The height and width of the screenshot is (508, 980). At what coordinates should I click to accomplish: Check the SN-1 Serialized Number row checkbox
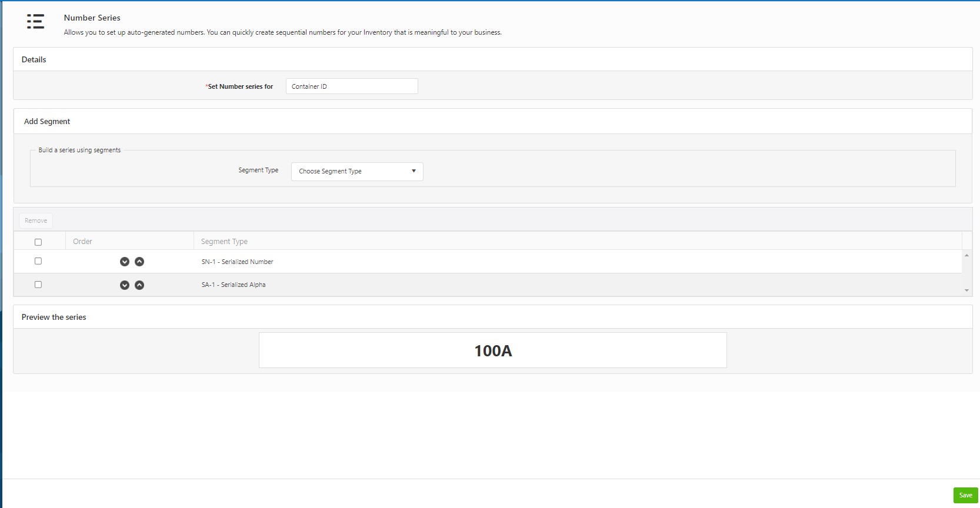[x=38, y=261]
